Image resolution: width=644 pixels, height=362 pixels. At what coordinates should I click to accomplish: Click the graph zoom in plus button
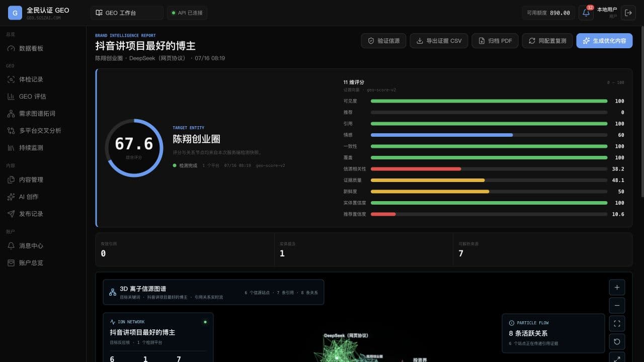pos(617,288)
